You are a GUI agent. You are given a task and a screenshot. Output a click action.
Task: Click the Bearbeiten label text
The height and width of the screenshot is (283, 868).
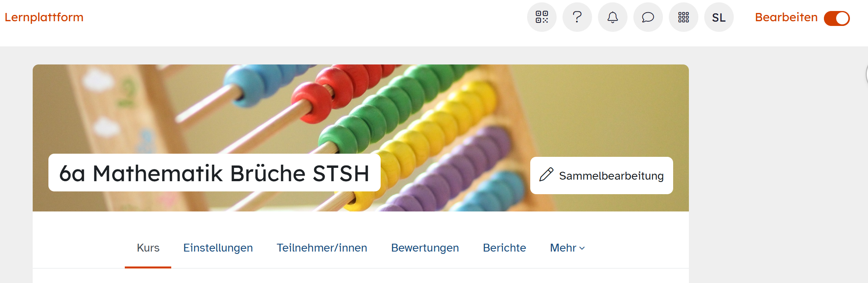pos(786,17)
